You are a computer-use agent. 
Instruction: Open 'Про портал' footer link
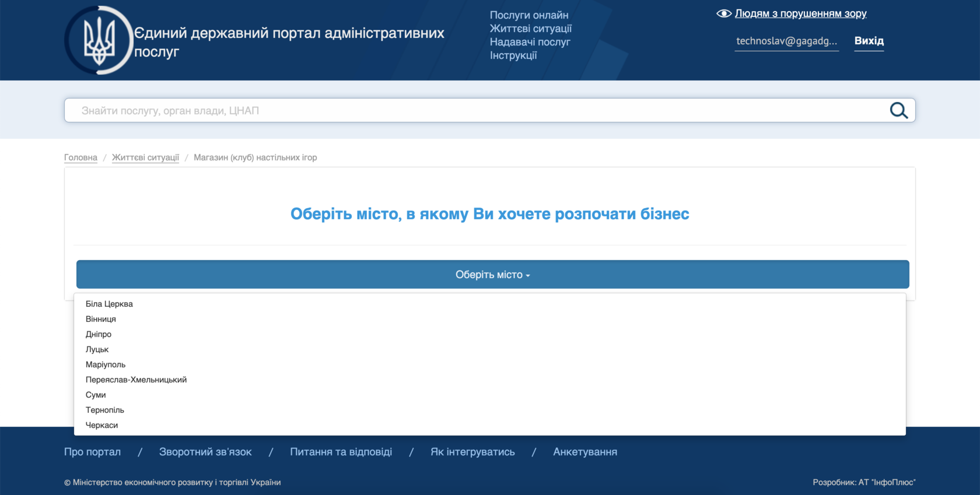point(92,452)
